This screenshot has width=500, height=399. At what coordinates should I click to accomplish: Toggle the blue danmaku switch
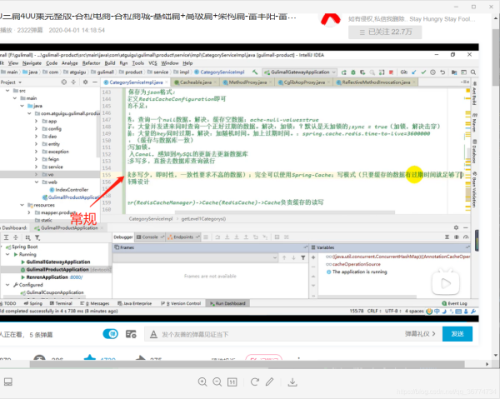coord(110,334)
